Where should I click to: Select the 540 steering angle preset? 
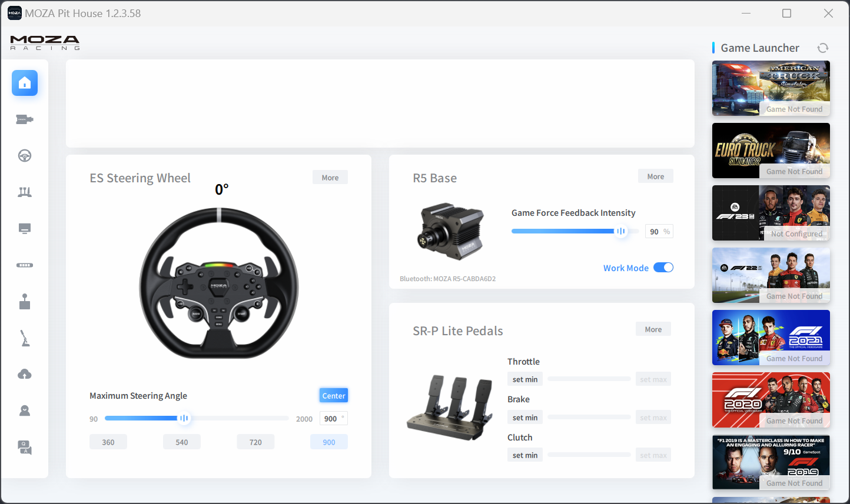click(x=181, y=441)
